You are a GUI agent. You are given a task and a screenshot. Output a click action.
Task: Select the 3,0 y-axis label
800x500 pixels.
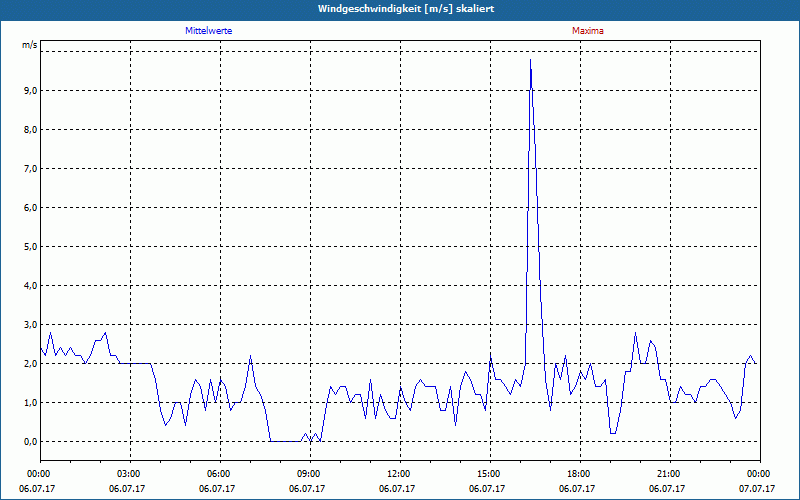point(30,325)
